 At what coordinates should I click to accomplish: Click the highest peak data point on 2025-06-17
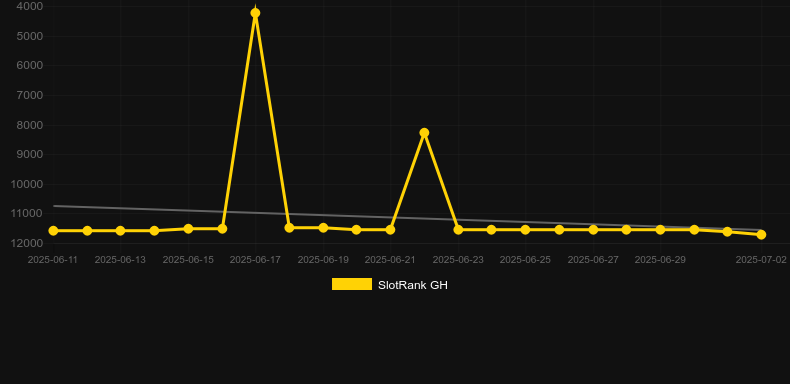click(255, 13)
